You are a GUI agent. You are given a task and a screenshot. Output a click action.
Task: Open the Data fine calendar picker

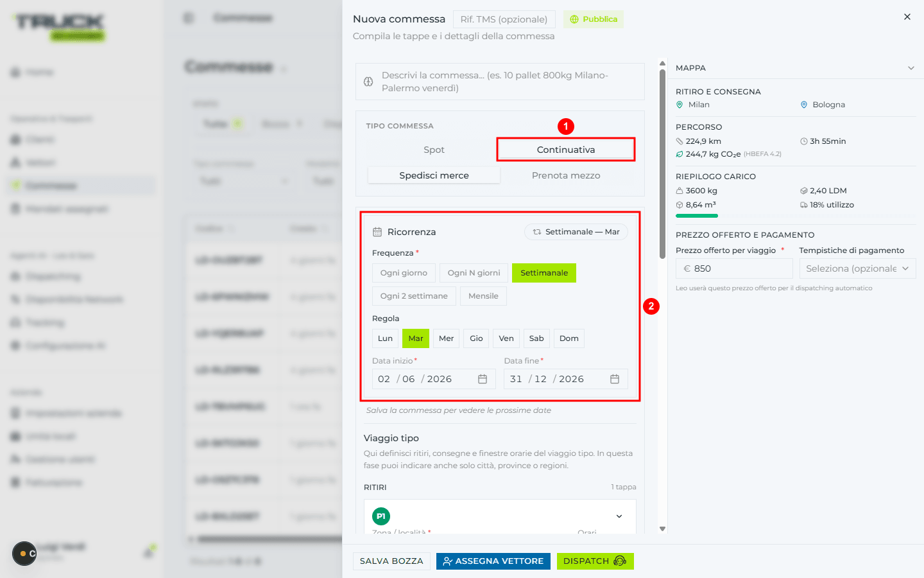click(615, 379)
